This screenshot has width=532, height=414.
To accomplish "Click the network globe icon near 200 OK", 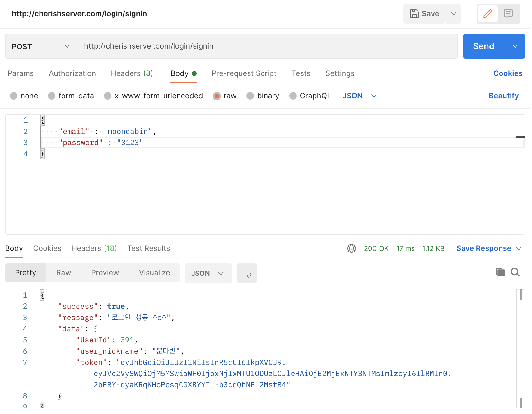I will click(352, 248).
